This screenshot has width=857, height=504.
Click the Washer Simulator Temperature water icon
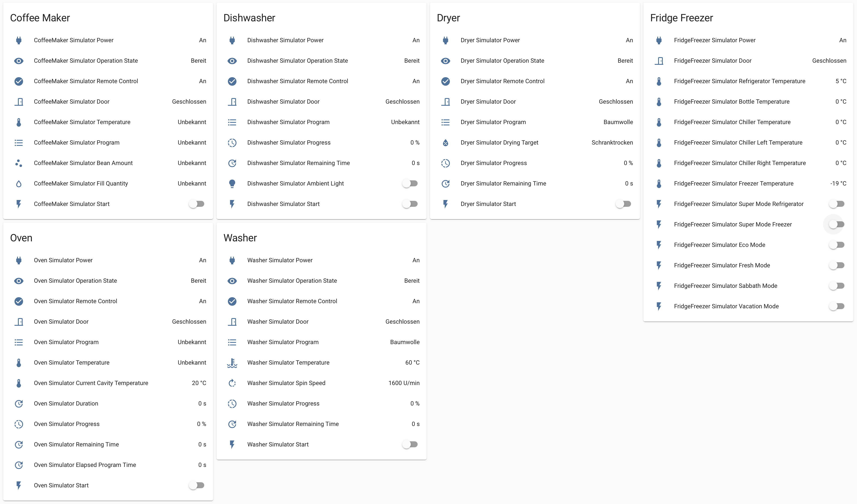(232, 363)
